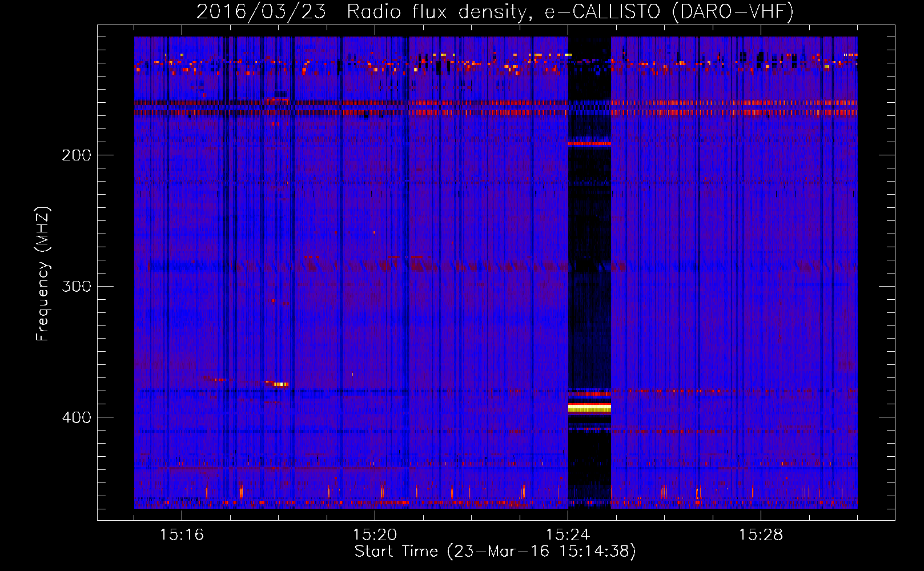Click the red band near 190 MHz at 15:24
924x571 pixels.
pos(589,144)
